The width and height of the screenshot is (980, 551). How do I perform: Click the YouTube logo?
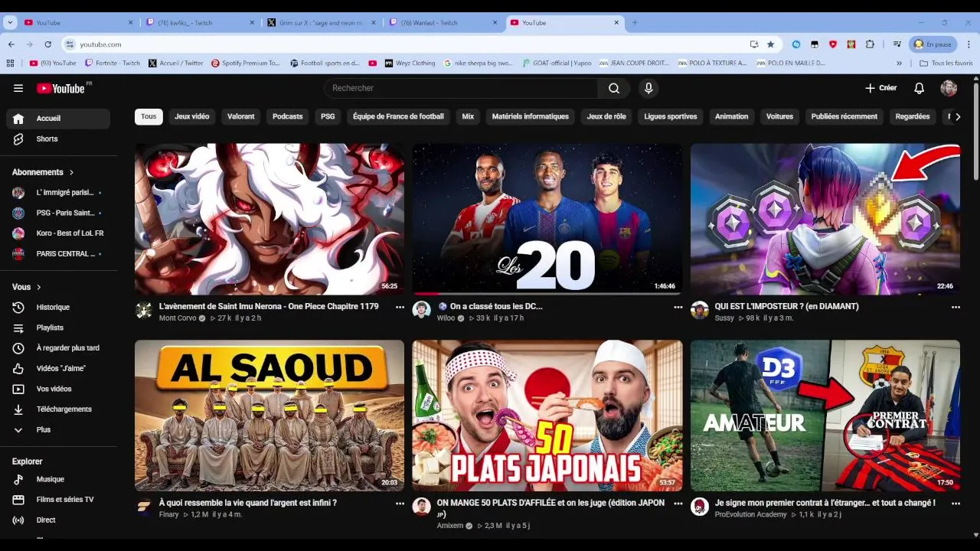60,88
